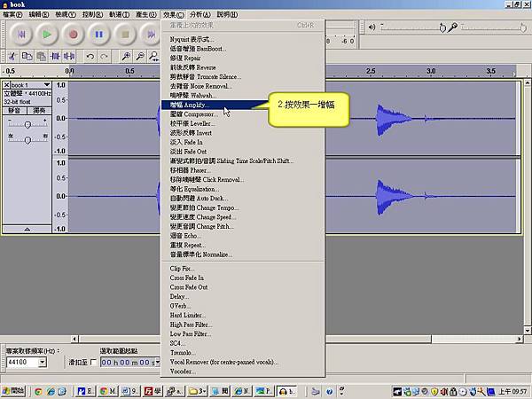Click the Copy icon in edit toolbar
Image resolution: width=532 pixels, height=399 pixels.
coord(27,56)
